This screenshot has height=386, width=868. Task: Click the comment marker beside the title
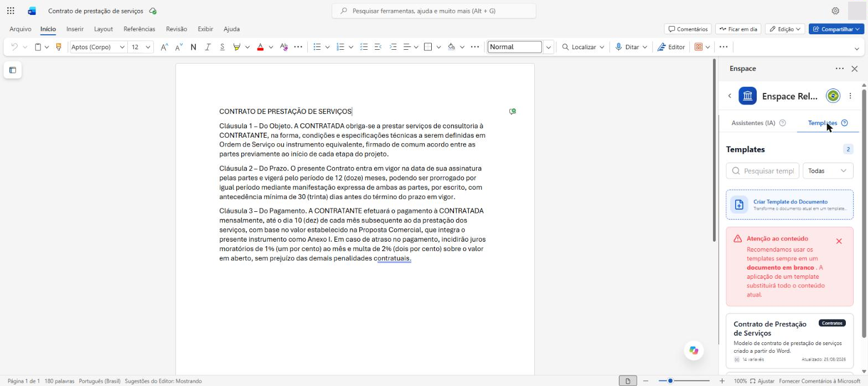point(513,111)
